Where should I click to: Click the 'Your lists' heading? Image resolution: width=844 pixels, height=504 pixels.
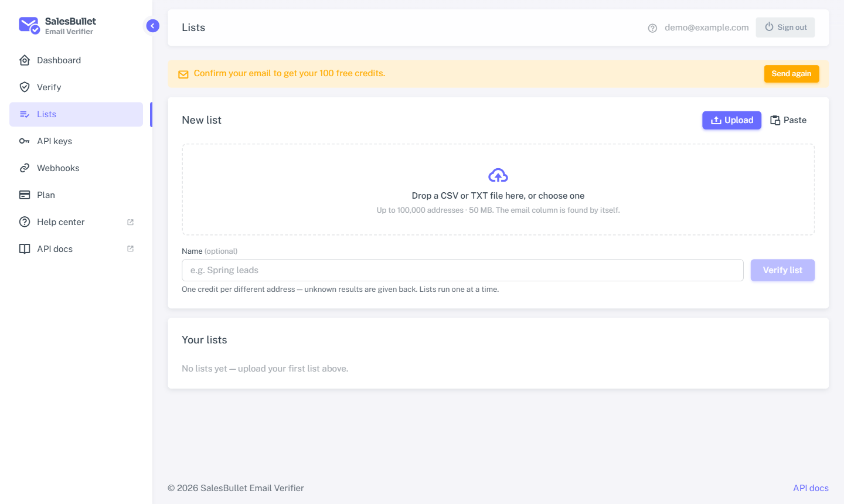click(x=204, y=340)
